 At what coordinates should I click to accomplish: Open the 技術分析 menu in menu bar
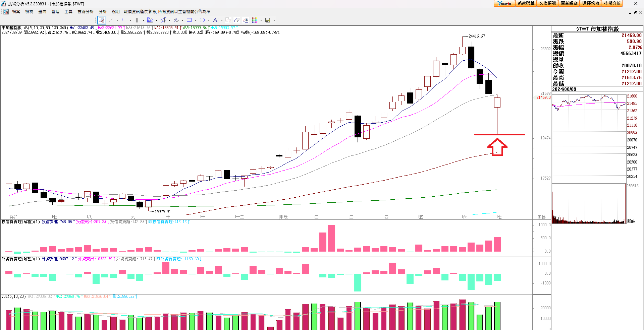tap(86, 11)
